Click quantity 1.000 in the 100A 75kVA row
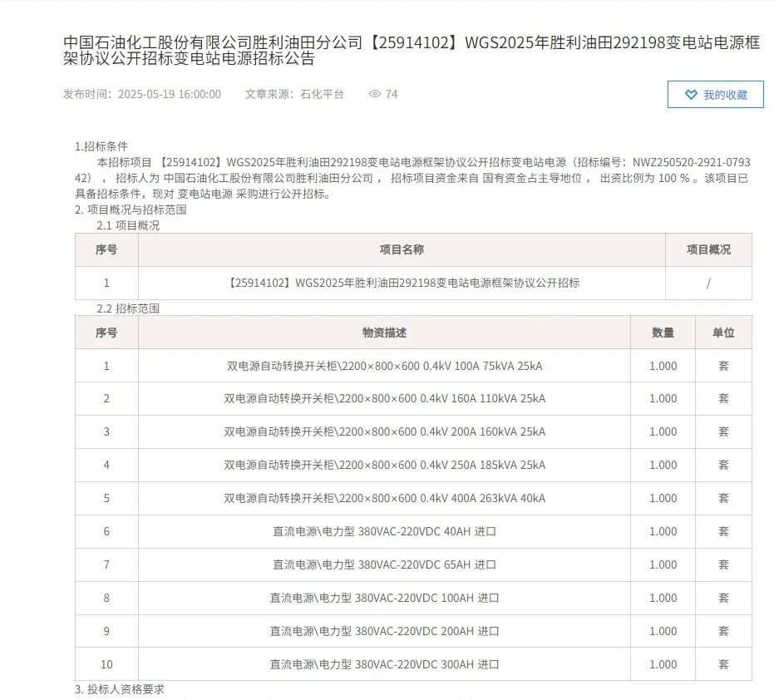774x700 pixels. point(663,366)
